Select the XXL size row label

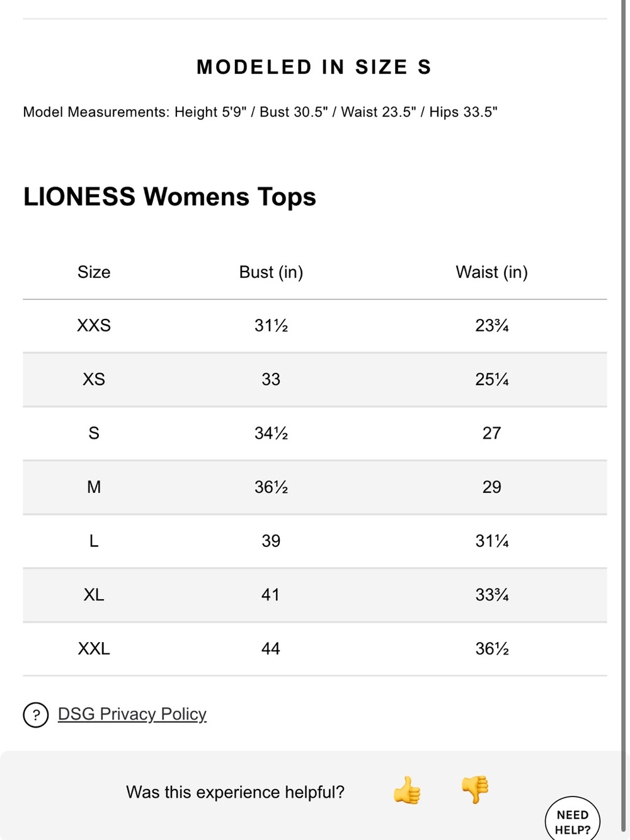94,649
